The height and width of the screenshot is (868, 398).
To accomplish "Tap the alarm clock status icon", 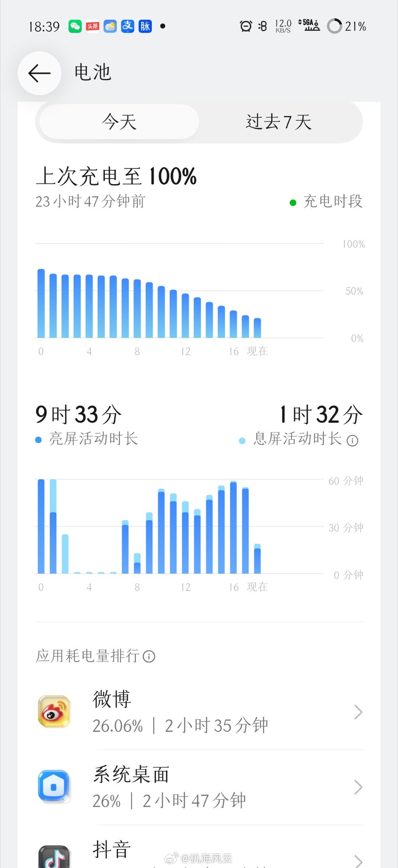I will (x=246, y=26).
